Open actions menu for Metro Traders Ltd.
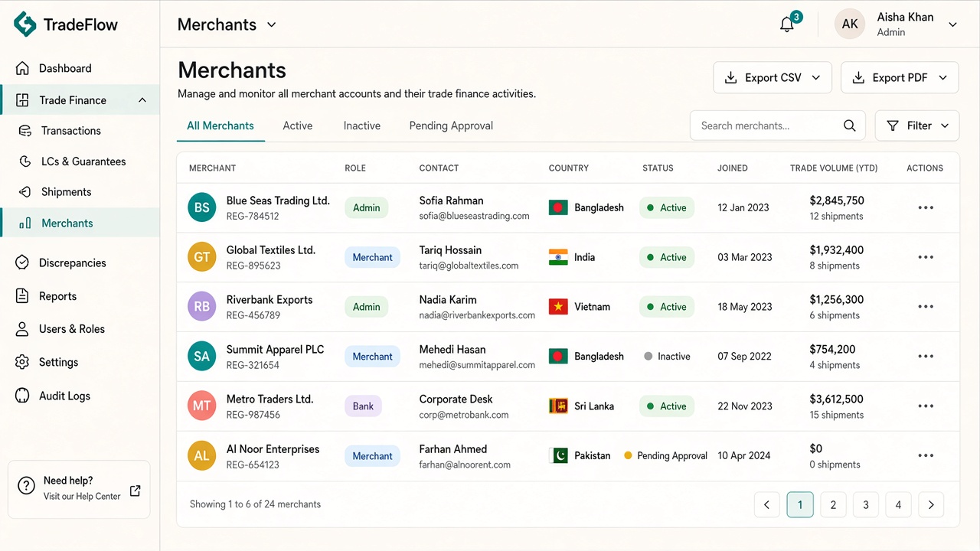980x551 pixels. (926, 406)
